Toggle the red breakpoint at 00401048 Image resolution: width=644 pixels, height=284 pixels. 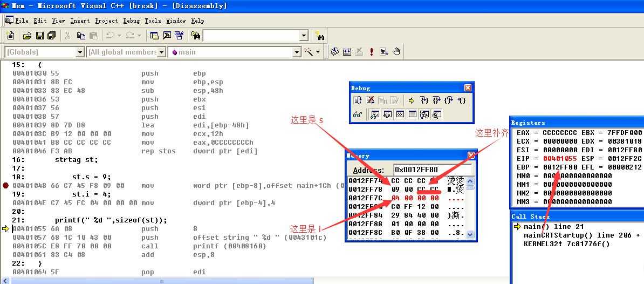pyautogui.click(x=5, y=185)
